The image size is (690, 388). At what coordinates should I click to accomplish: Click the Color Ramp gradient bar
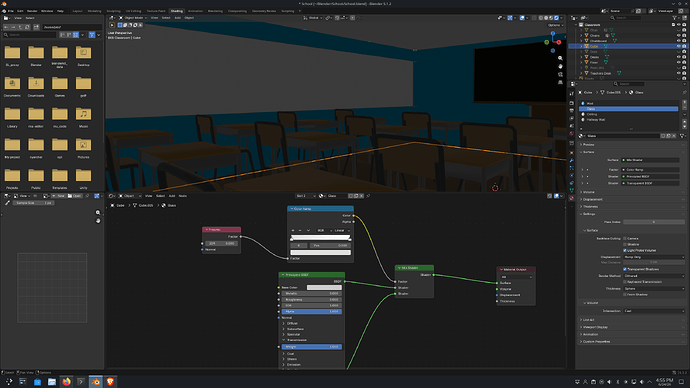320,238
